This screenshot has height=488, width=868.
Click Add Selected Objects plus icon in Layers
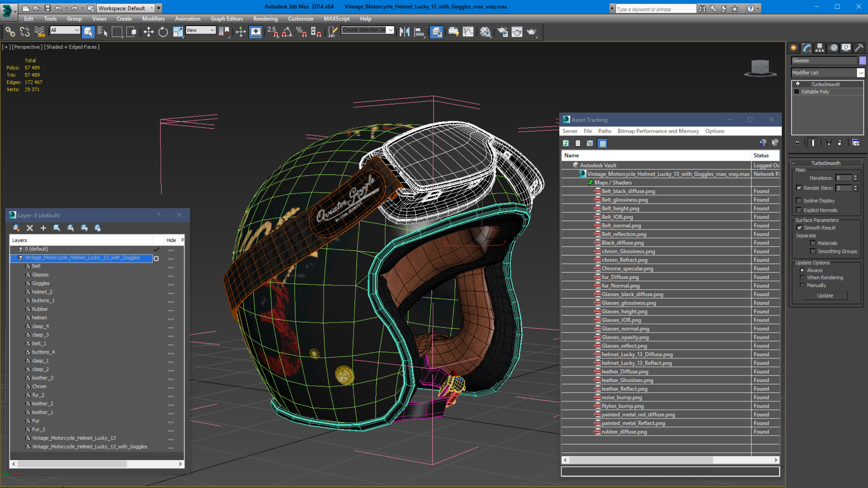point(43,228)
